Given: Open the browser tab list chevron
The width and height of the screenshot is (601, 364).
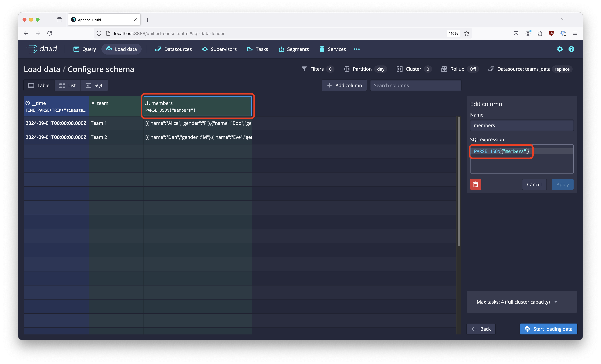Looking at the screenshot, I should pyautogui.click(x=563, y=19).
